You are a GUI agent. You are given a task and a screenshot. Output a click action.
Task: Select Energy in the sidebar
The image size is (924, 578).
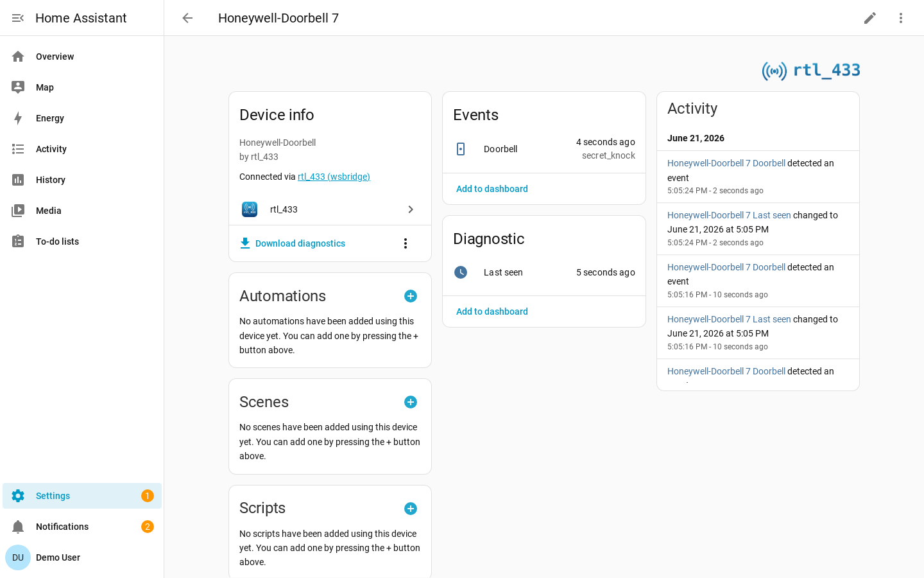point(82,118)
